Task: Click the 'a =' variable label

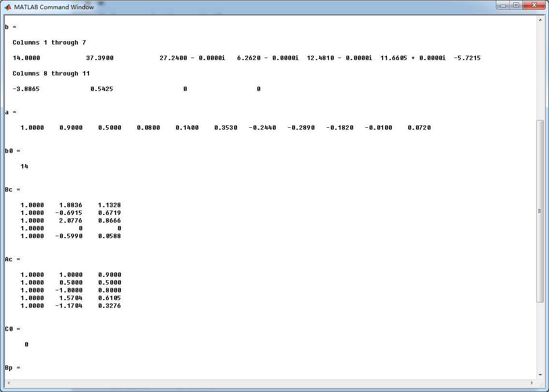Action: coord(11,112)
